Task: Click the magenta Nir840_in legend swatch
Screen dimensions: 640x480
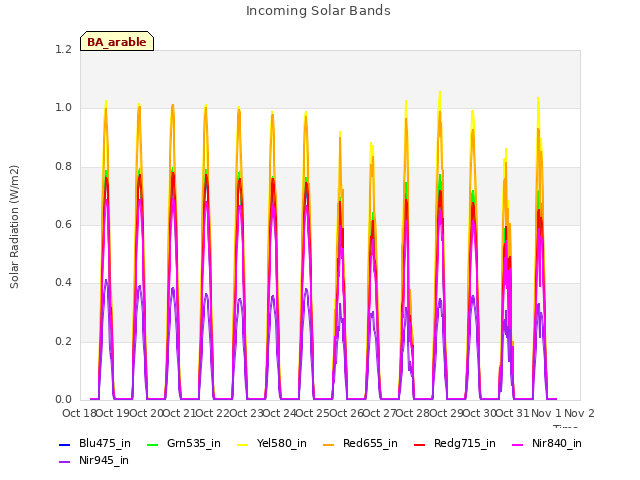Action: click(518, 445)
